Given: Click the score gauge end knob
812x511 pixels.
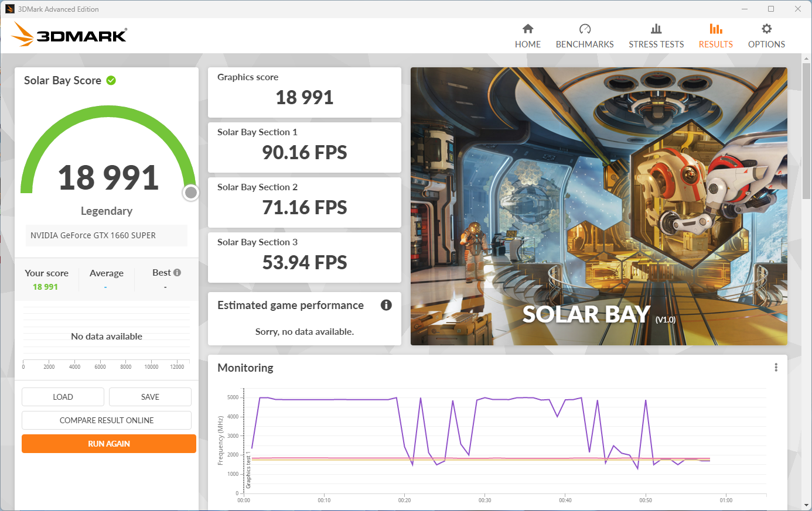Looking at the screenshot, I should pos(190,193).
